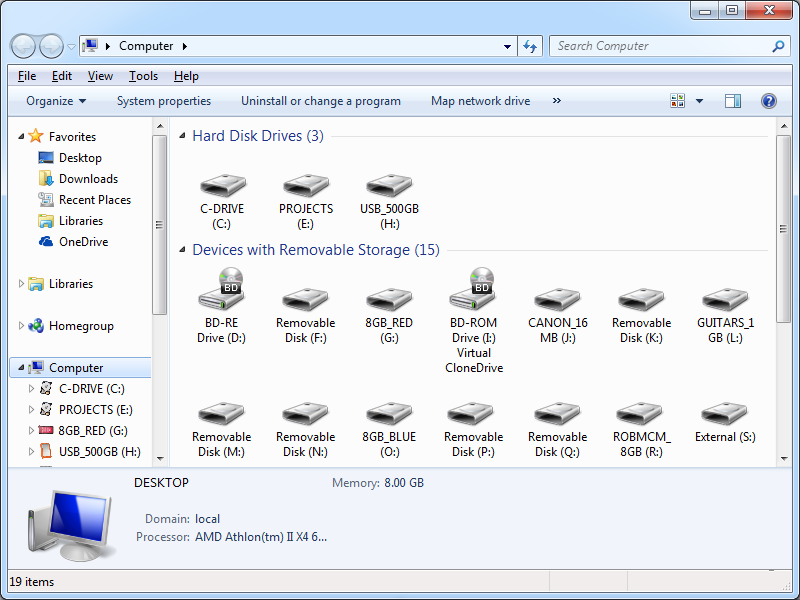Click System properties button

pos(164,101)
